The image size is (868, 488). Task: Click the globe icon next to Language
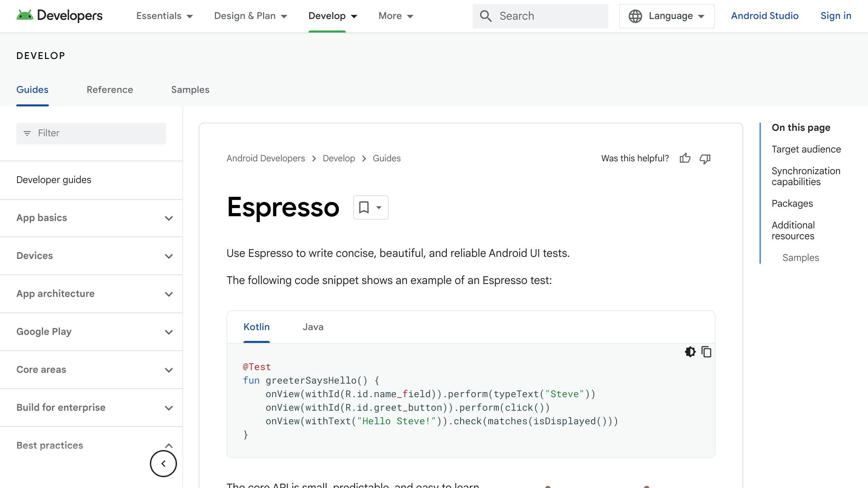point(635,16)
